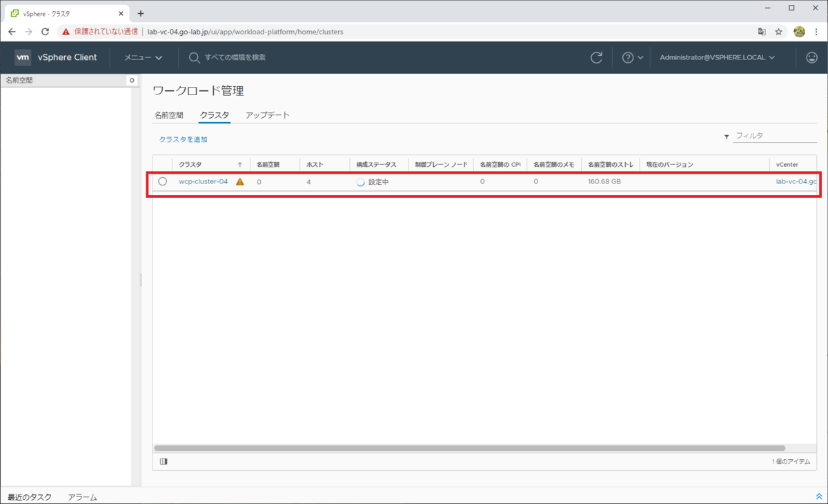Click the vCenter column header
The height and width of the screenshot is (504, 828).
pos(787,165)
